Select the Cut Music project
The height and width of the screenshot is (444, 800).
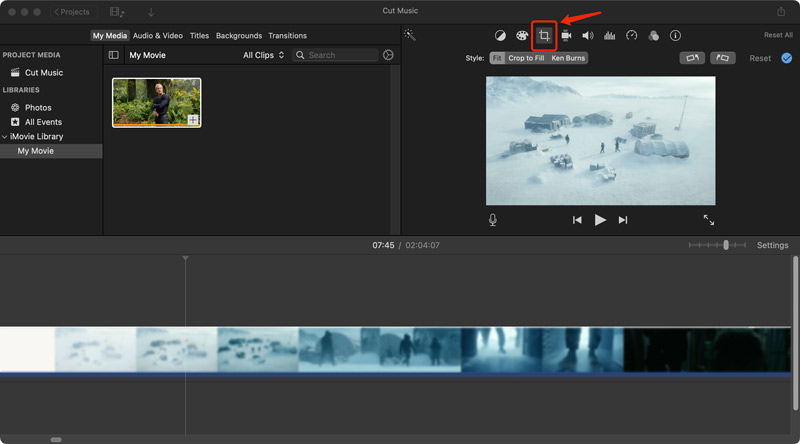(x=44, y=72)
